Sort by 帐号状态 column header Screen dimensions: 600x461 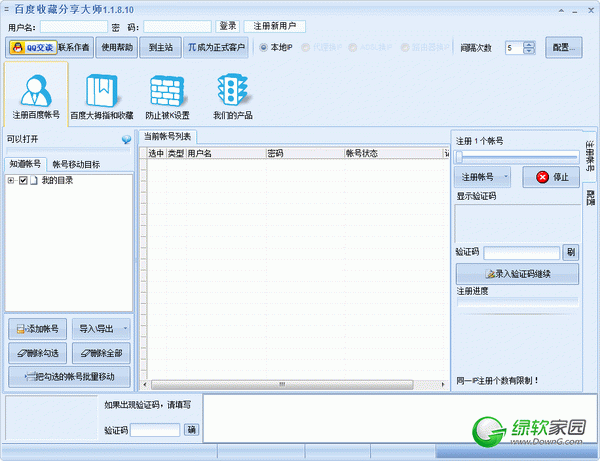(x=393, y=153)
